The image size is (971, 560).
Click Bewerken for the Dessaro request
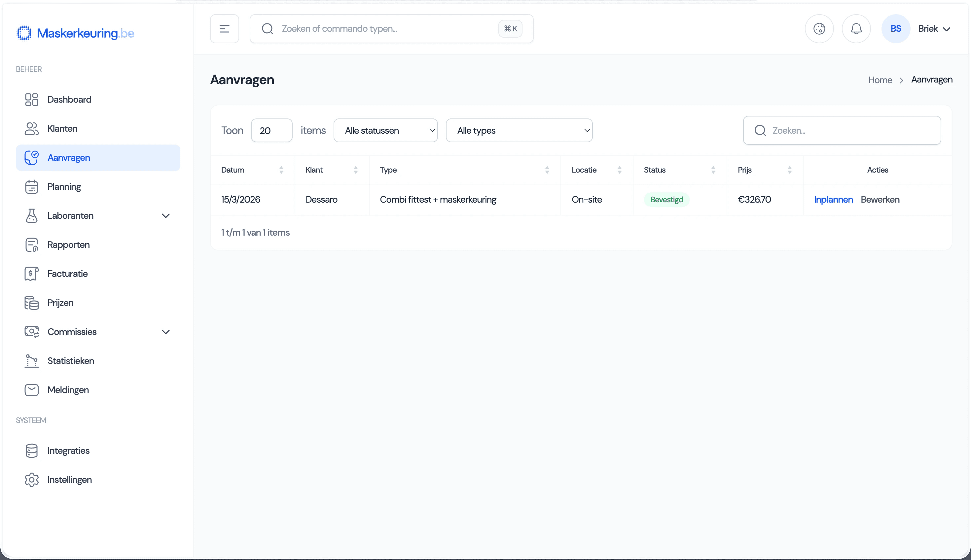[880, 200]
